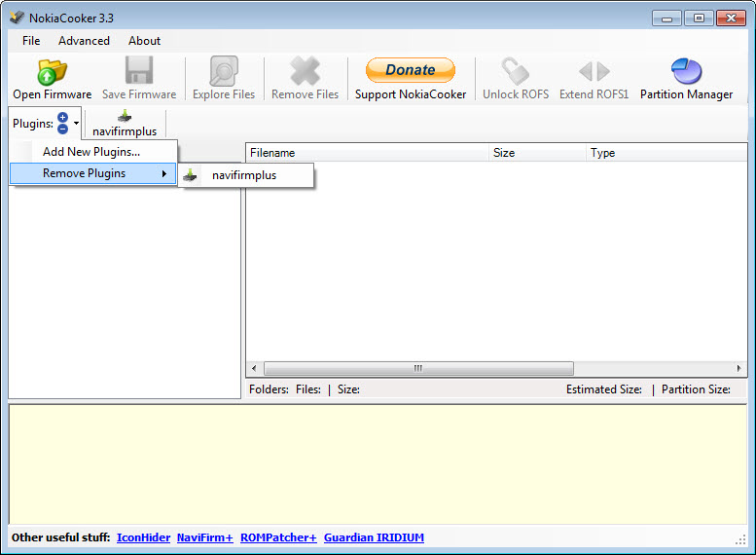Open the About menu
756x555 pixels.
144,41
